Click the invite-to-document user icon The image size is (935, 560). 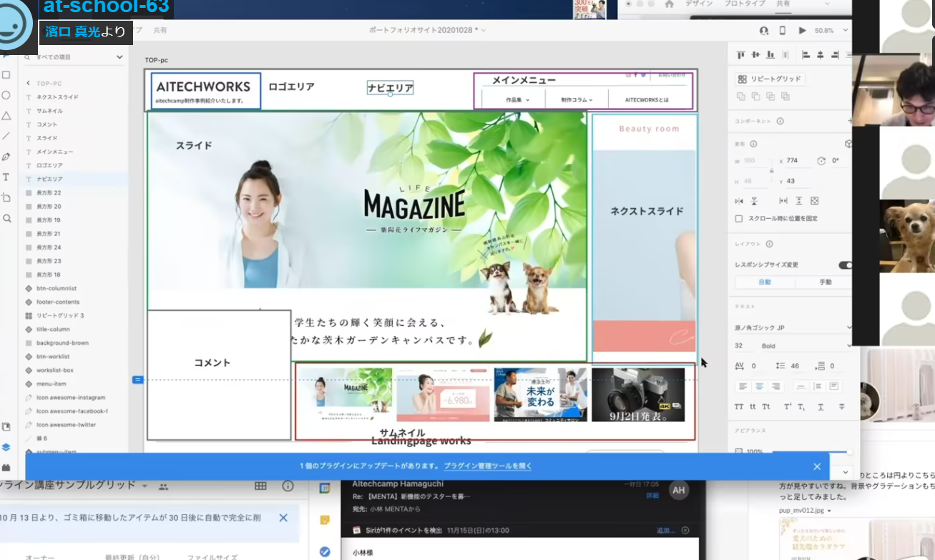point(763,31)
